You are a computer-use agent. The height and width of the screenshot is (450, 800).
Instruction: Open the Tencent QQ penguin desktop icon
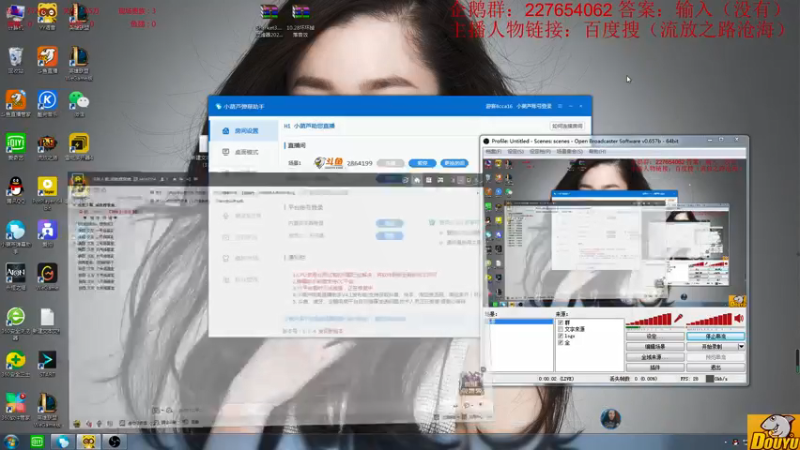pyautogui.click(x=16, y=188)
